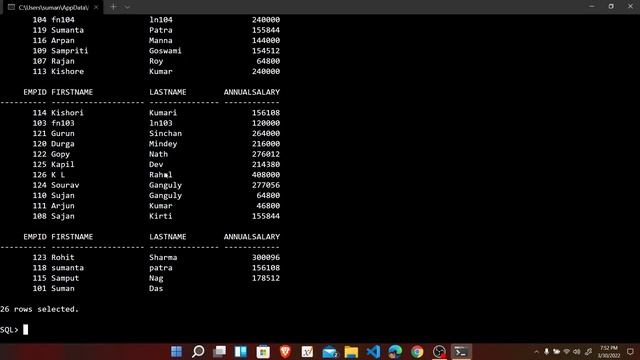640x360 pixels.
Task: Open the math editor taskbar icon
Action: tap(307, 351)
